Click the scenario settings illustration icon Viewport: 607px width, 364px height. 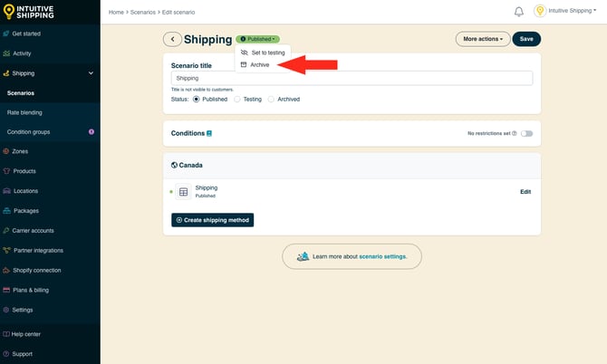tap(303, 256)
